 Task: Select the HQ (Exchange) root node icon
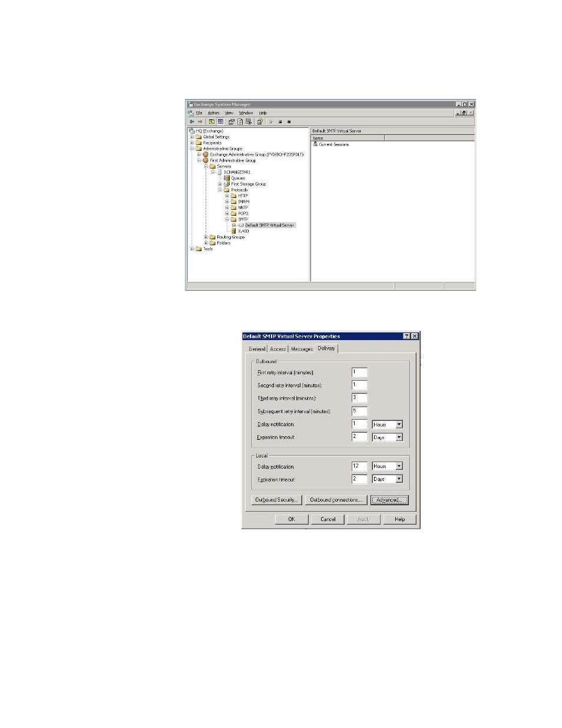pos(192,131)
